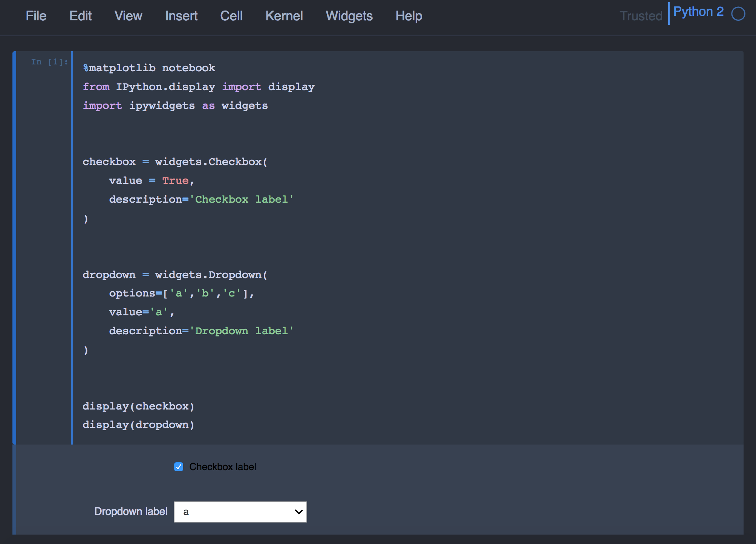The height and width of the screenshot is (544, 756).
Task: Click the Python 2 kernel name
Action: (698, 12)
